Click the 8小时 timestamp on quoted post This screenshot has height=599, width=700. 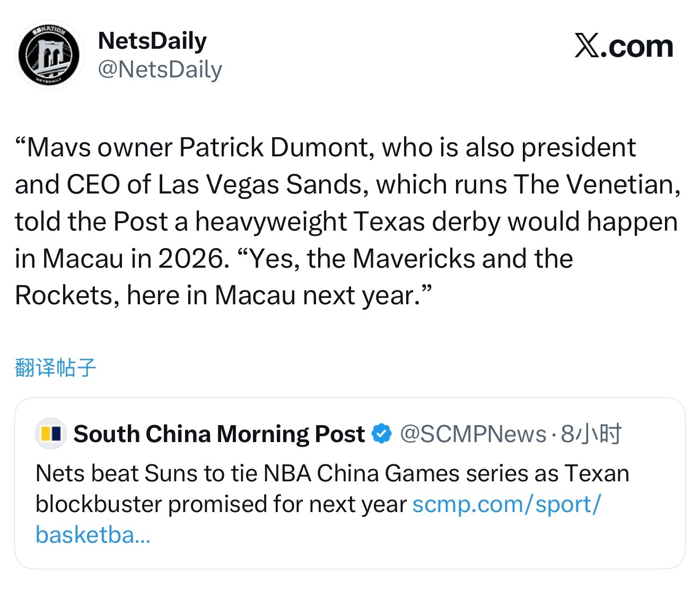point(591,434)
